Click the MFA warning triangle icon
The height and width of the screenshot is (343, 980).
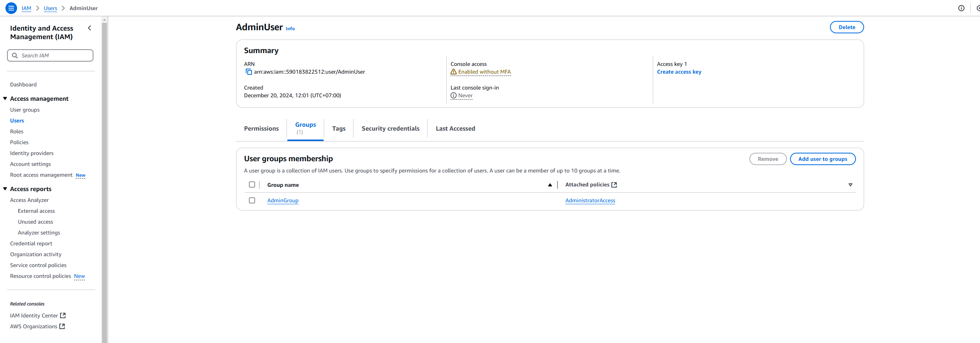coord(453,72)
